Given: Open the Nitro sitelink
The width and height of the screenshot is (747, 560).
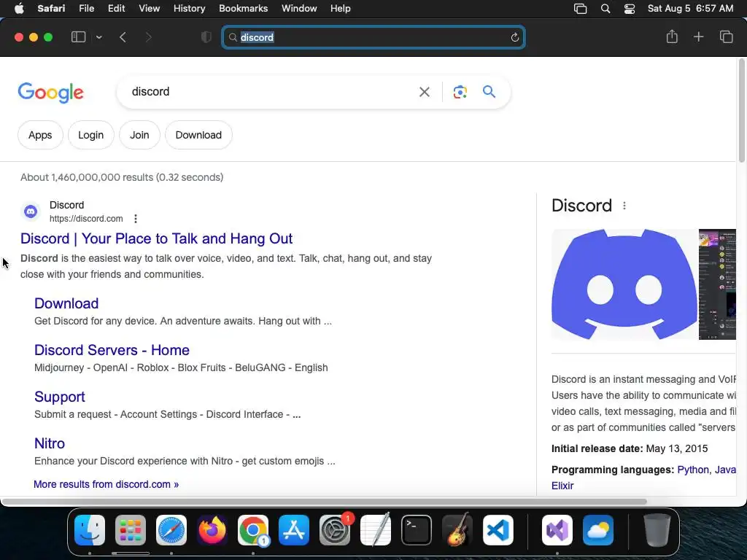Looking at the screenshot, I should [50, 443].
